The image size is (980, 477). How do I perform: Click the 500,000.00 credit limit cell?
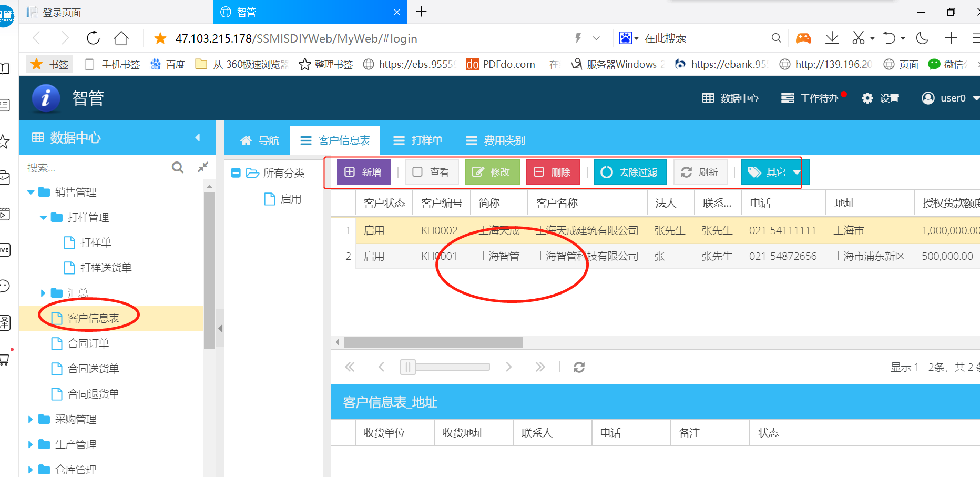pos(947,256)
